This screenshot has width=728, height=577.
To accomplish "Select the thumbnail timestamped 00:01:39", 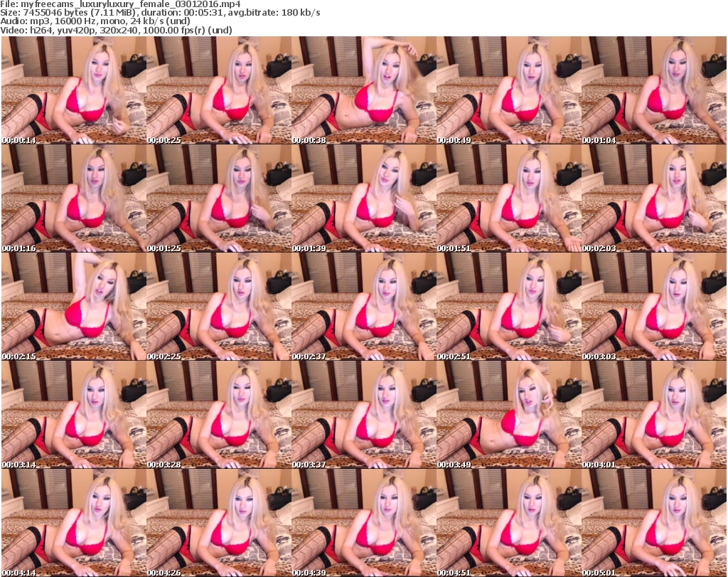I will click(364, 198).
